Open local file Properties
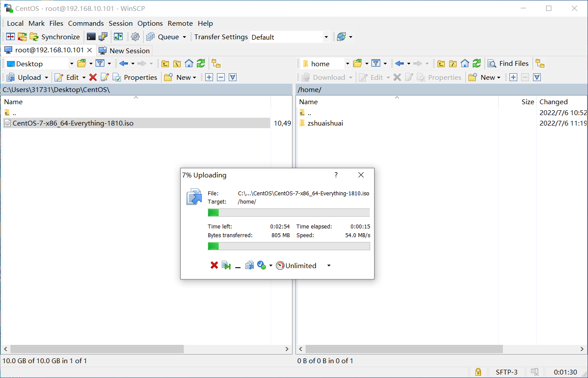 pos(135,77)
